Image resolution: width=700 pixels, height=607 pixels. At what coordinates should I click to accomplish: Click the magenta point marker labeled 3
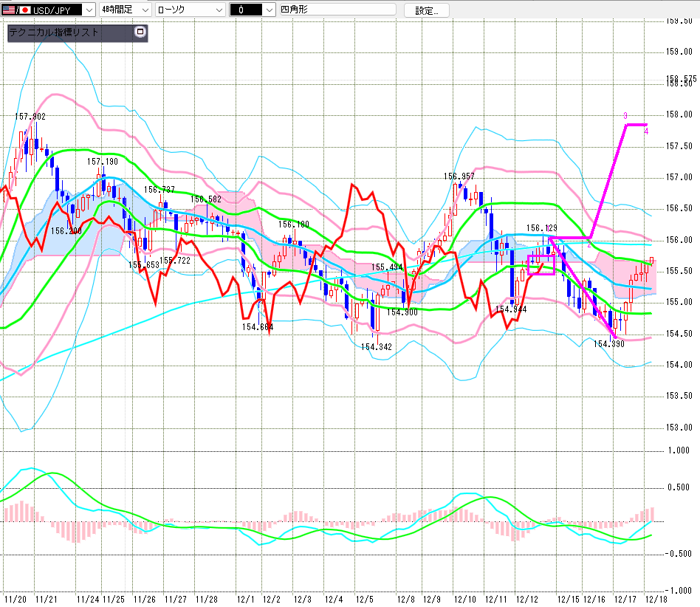click(x=625, y=117)
